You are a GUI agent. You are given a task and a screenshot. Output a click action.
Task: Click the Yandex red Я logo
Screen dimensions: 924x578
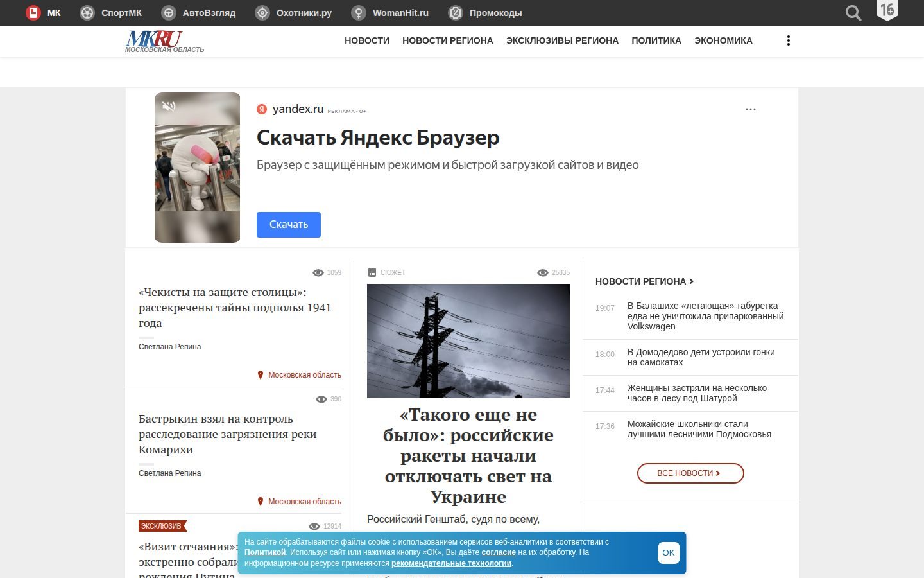262,109
